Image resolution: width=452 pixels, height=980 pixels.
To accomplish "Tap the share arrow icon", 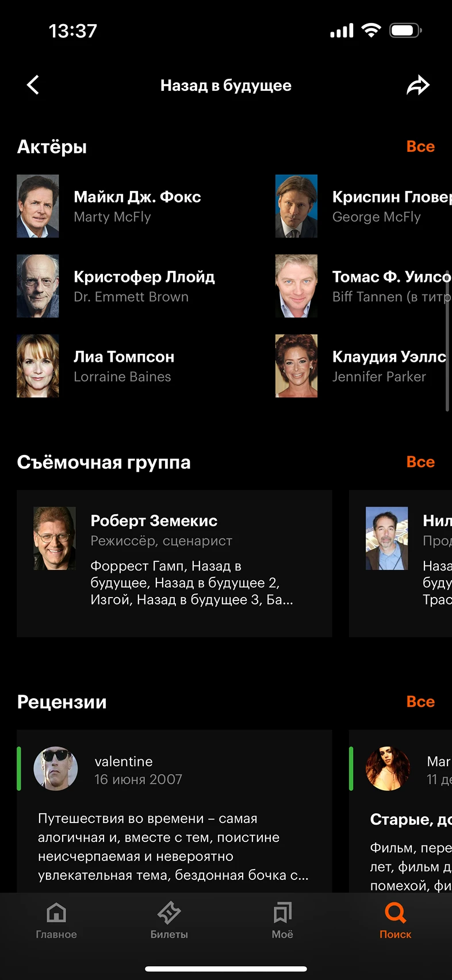I will pos(418,85).
